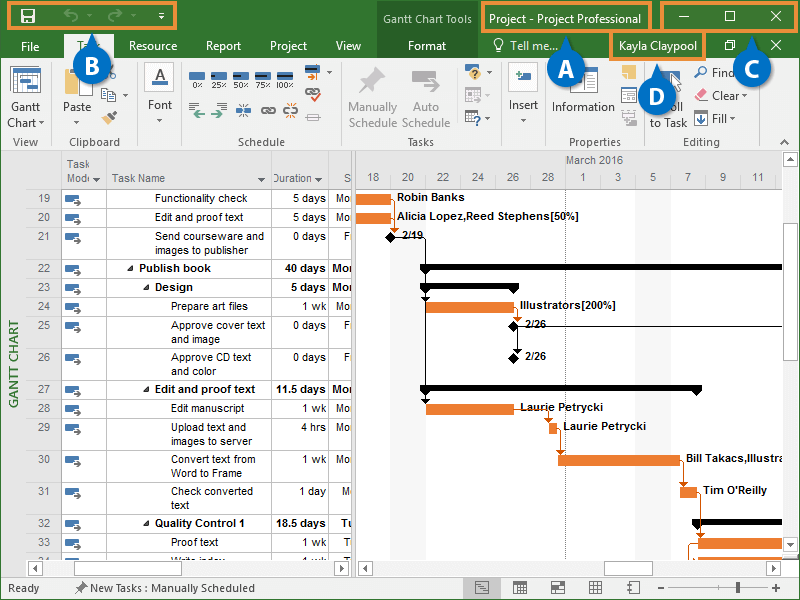This screenshot has width=800, height=600.
Task: Open the Task Name column filter dropdown
Action: coord(261,179)
